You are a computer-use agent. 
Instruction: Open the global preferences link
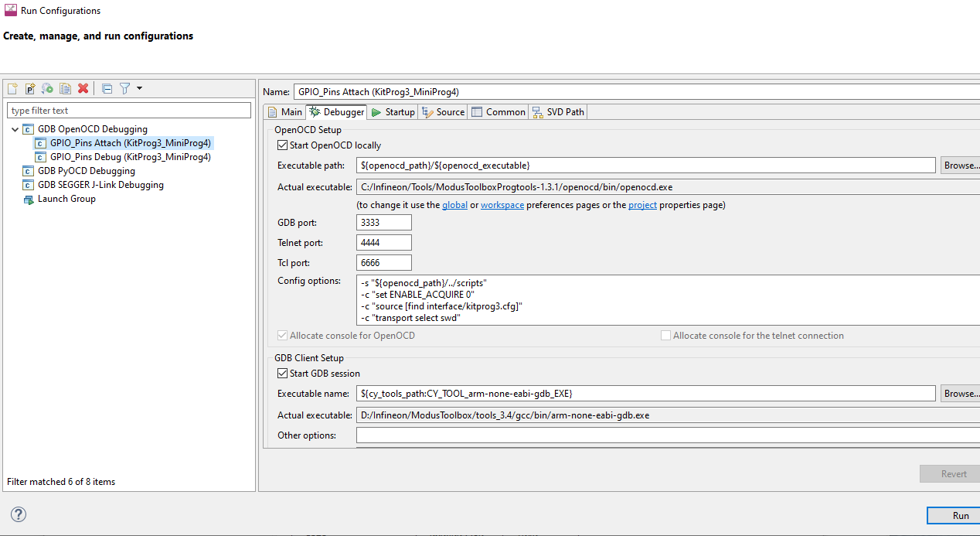(x=454, y=205)
